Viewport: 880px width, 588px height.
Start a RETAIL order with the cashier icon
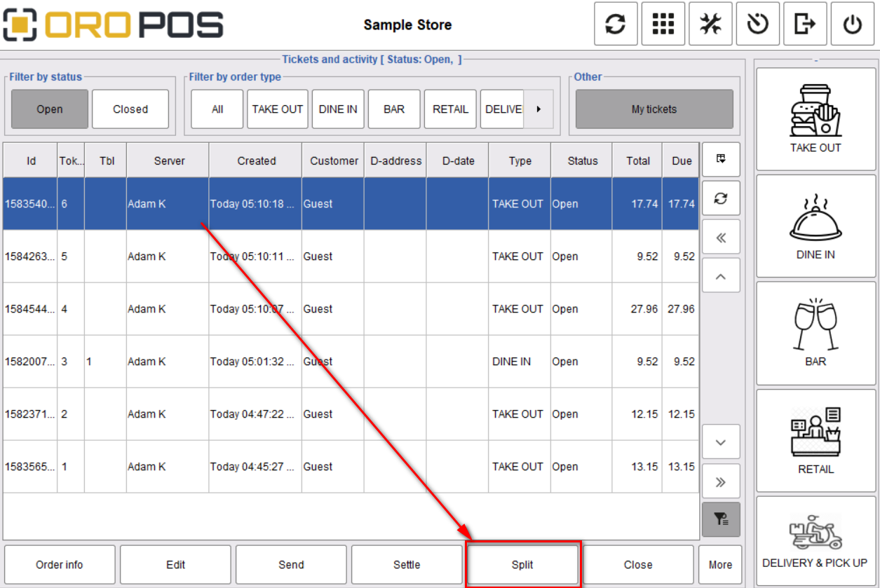816,441
